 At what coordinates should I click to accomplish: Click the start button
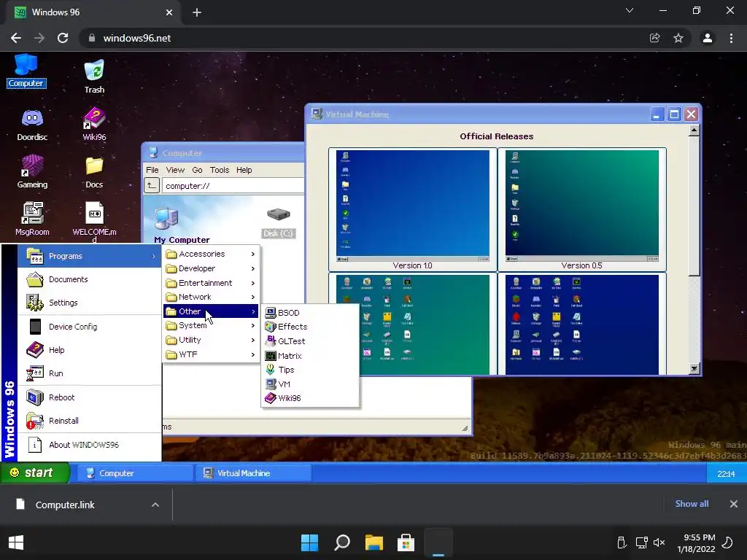[35, 472]
